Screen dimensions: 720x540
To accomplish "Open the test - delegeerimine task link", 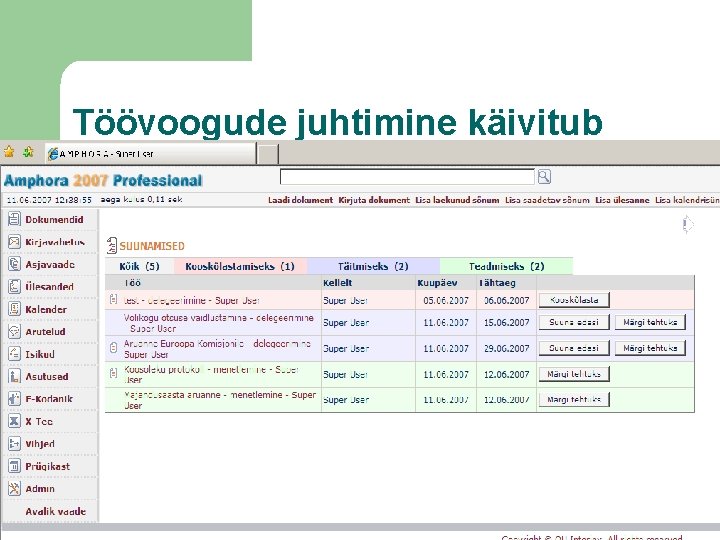I will tap(192, 300).
